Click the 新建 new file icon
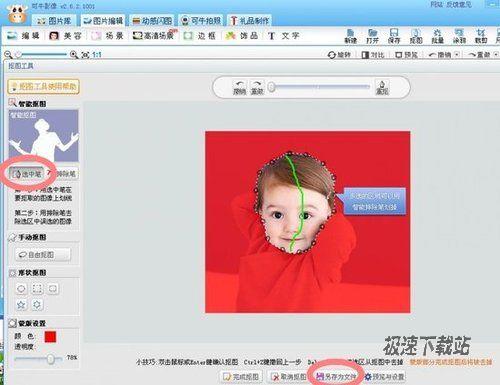Viewport: 500px width, 385px height. click(351, 36)
